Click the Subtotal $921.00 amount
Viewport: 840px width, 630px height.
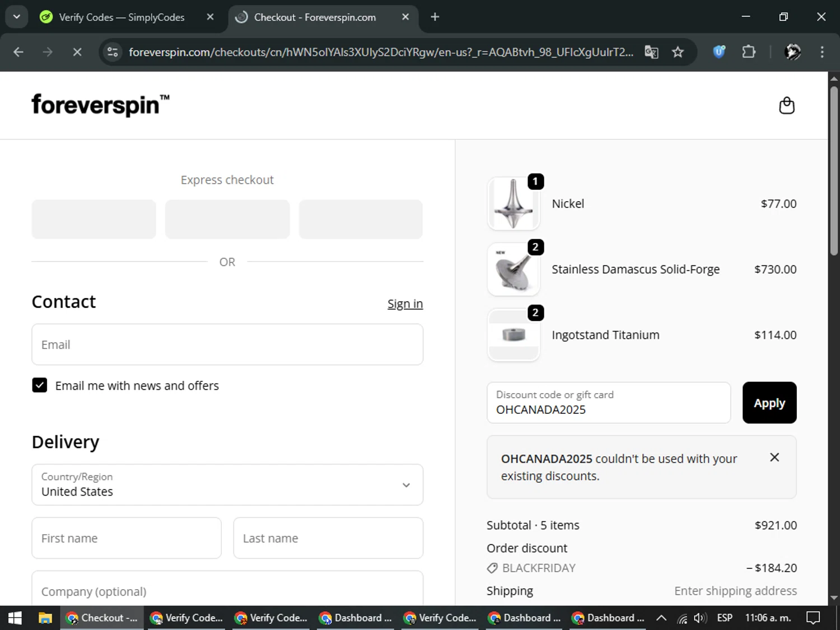(776, 525)
